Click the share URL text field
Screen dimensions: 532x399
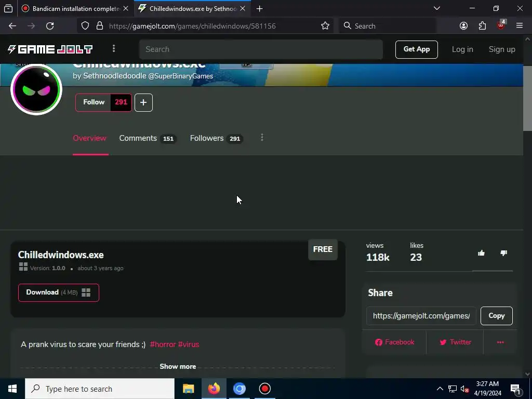click(x=421, y=316)
